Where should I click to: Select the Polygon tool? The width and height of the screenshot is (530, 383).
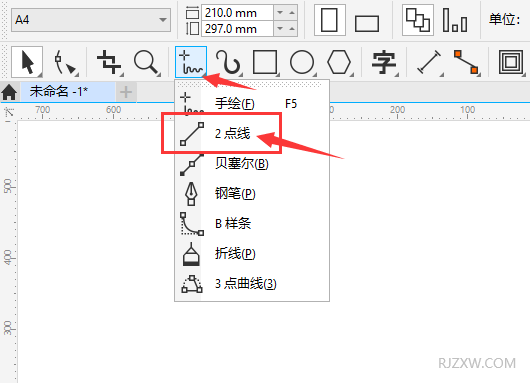point(339,62)
